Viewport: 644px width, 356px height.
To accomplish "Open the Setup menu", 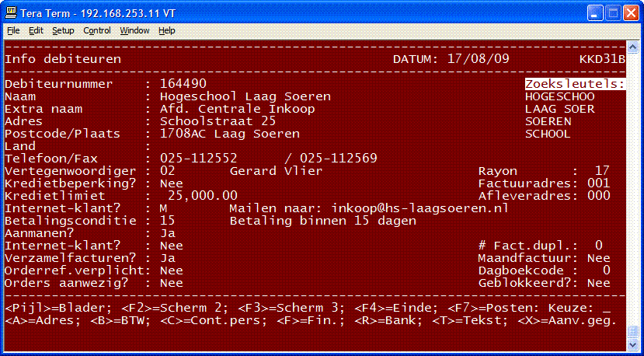I will [63, 30].
